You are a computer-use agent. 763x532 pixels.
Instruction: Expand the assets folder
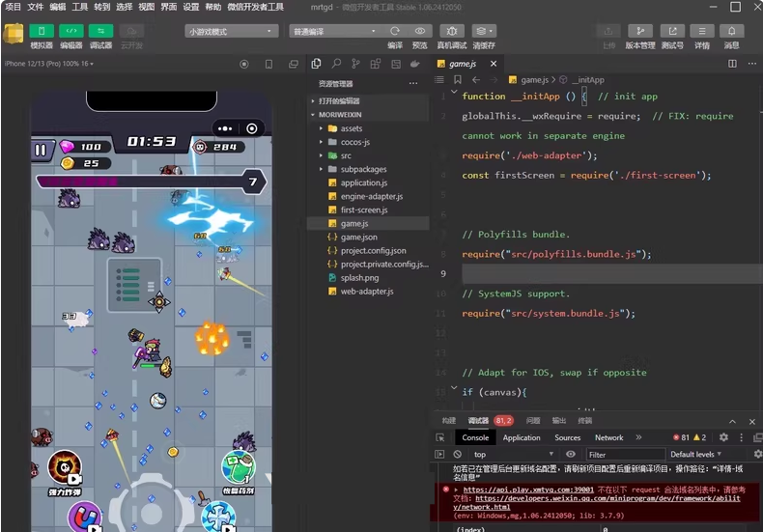coord(351,128)
